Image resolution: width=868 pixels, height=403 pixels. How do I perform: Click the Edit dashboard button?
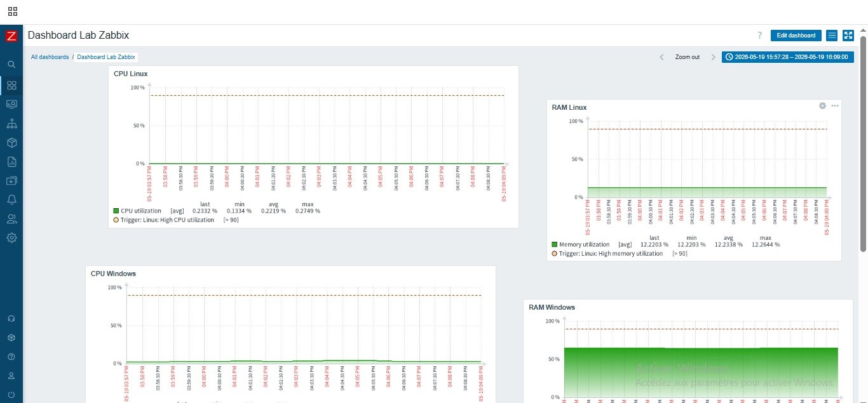click(x=796, y=36)
